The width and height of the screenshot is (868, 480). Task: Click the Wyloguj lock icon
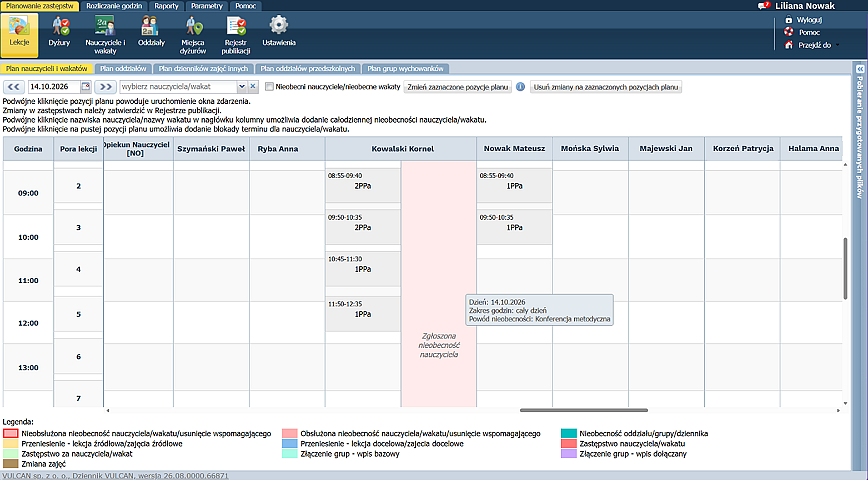789,19
